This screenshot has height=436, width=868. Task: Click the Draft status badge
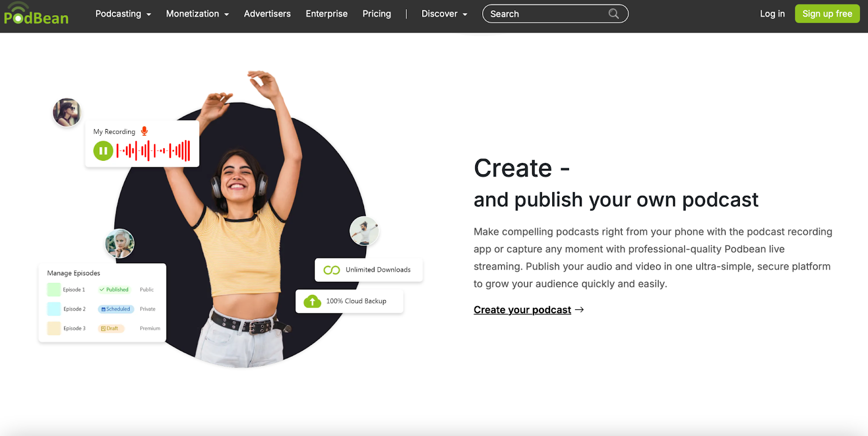coord(111,328)
